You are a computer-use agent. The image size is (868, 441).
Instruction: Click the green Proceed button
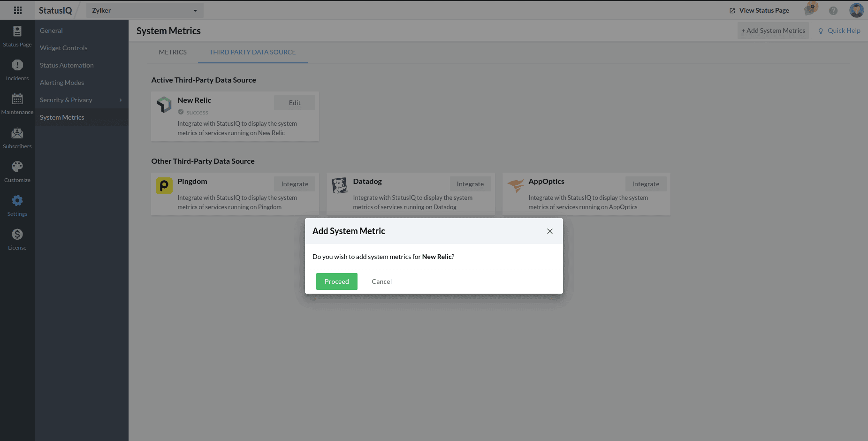pyautogui.click(x=336, y=281)
